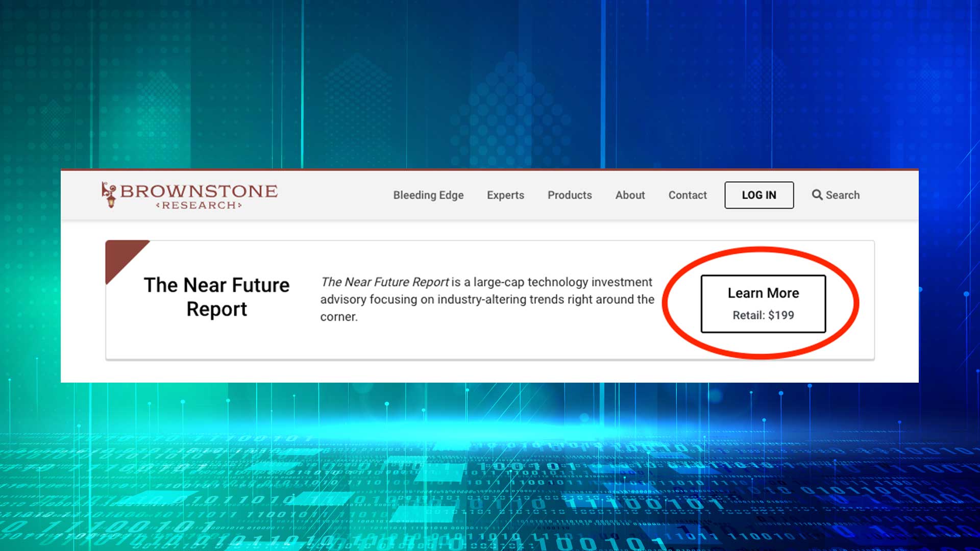Image resolution: width=980 pixels, height=551 pixels.
Task: Click the BROWNSTONE RESEARCH wordmark
Action: (199, 196)
